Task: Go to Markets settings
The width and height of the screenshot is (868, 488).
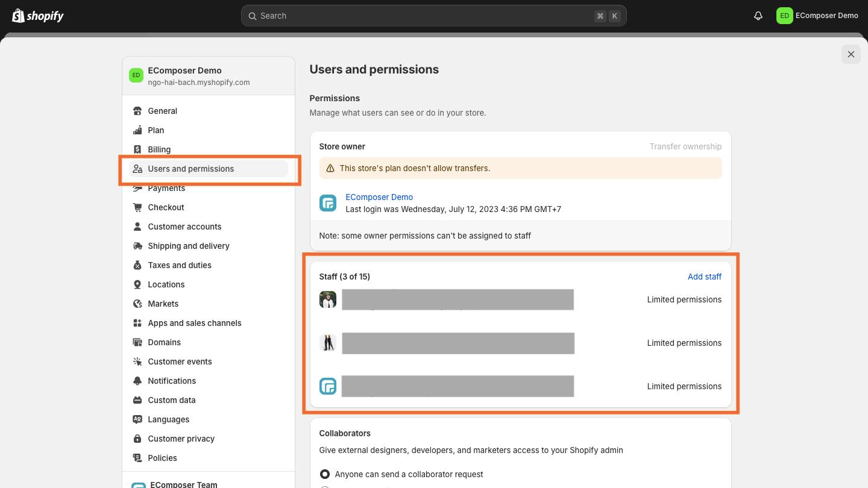Action: click(x=209, y=304)
